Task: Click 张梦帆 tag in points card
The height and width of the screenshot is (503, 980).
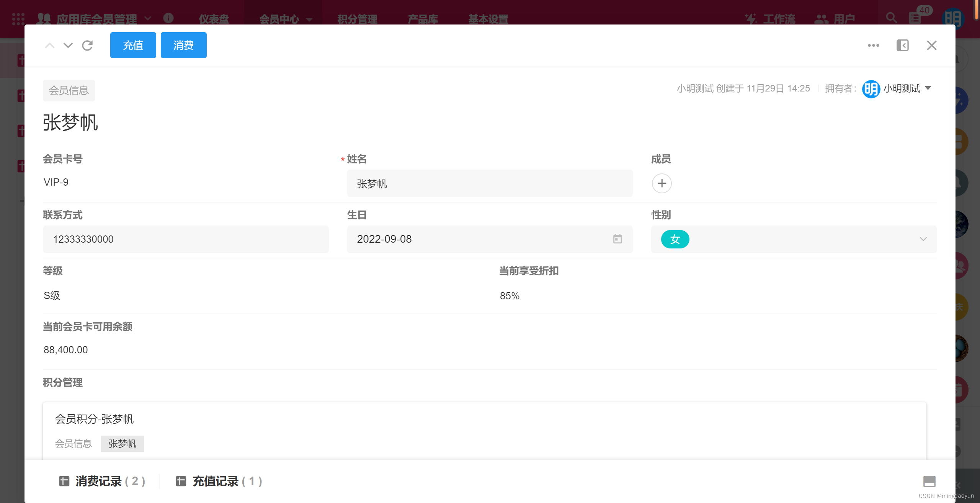Action: pyautogui.click(x=122, y=444)
